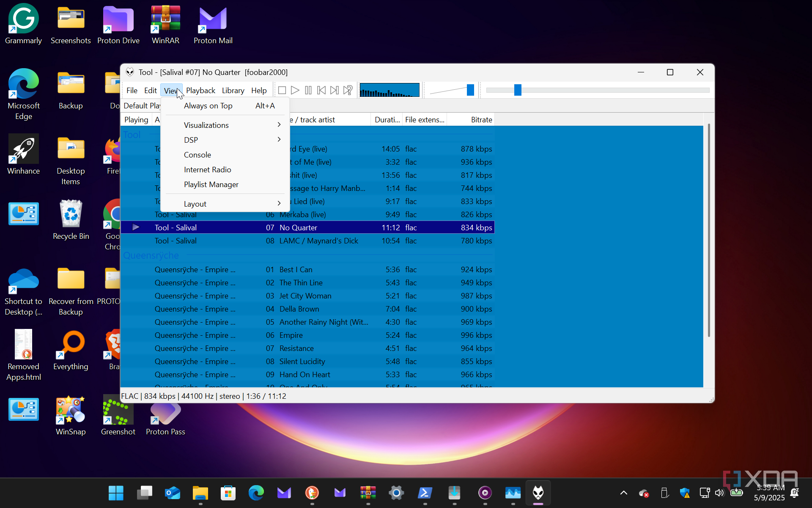Open the Console from View menu
This screenshot has height=508, width=812.
tap(225, 155)
